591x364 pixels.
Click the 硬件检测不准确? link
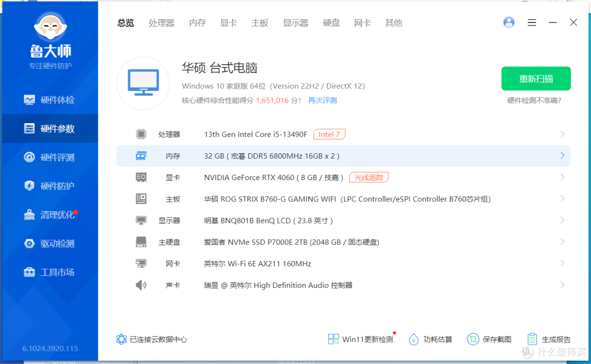pos(534,100)
